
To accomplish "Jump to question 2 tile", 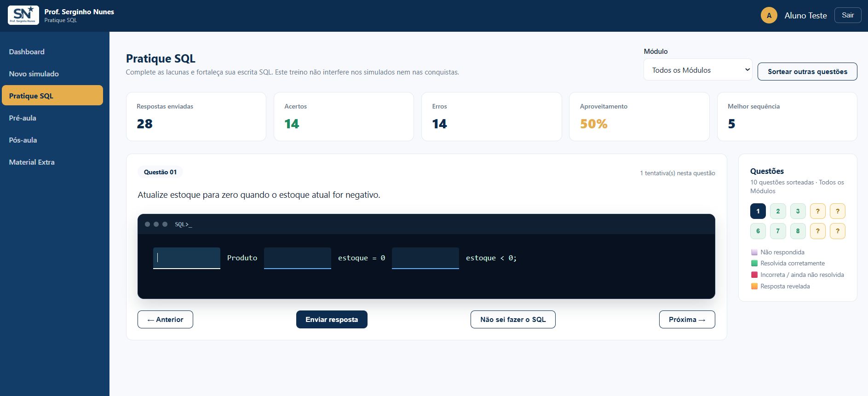I will click(x=778, y=211).
